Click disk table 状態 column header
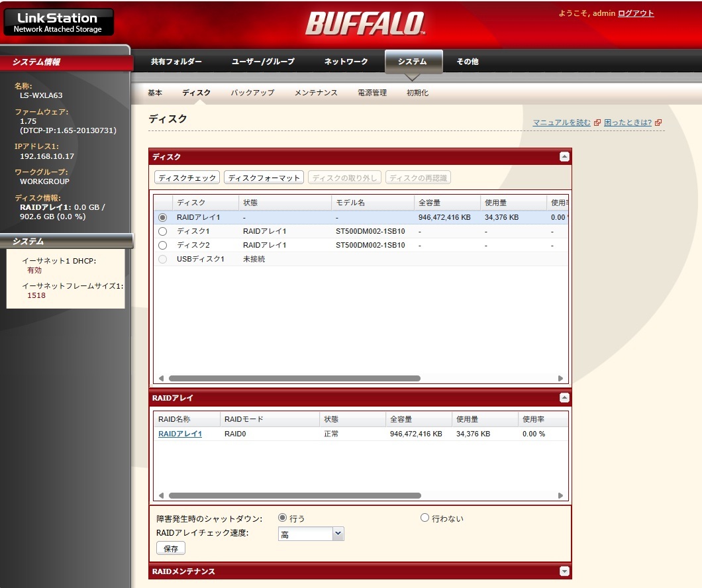This screenshot has width=702, height=588. 285,203
